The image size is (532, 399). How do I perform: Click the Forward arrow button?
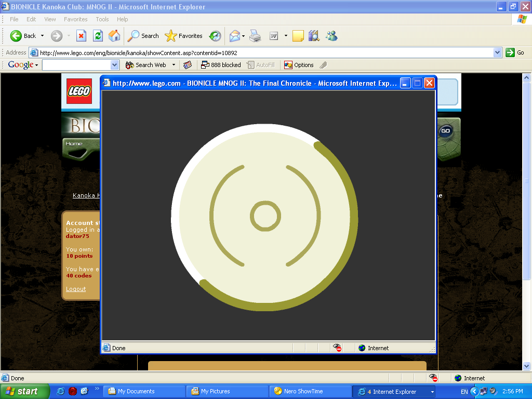(x=57, y=36)
